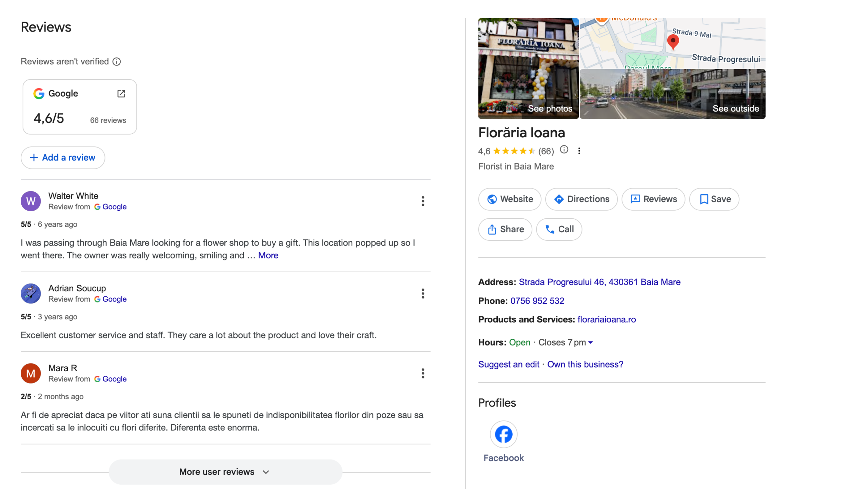Image resolution: width=868 pixels, height=489 pixels.
Task: Expand More user reviews
Action: 225,472
